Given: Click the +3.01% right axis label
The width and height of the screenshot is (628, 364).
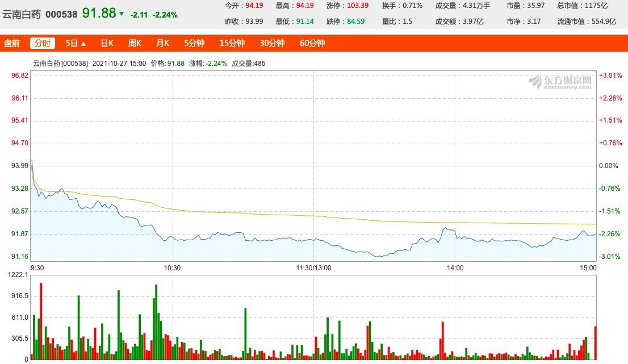Looking at the screenshot, I should pos(610,76).
